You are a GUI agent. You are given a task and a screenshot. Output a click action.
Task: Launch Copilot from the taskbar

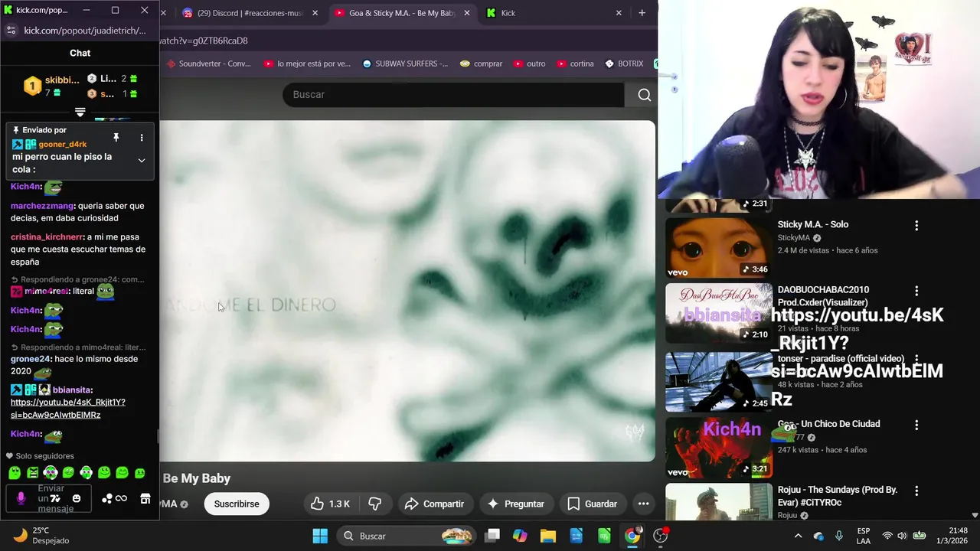520,536
